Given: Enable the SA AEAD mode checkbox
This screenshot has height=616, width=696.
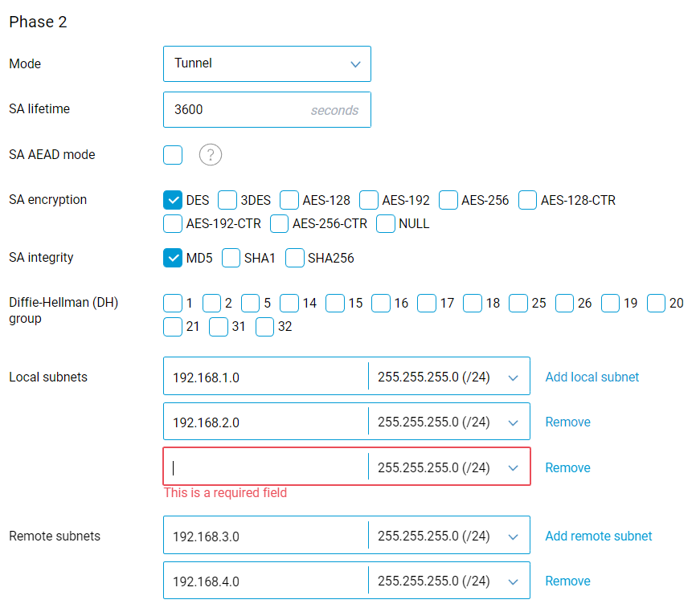Looking at the screenshot, I should (x=173, y=155).
